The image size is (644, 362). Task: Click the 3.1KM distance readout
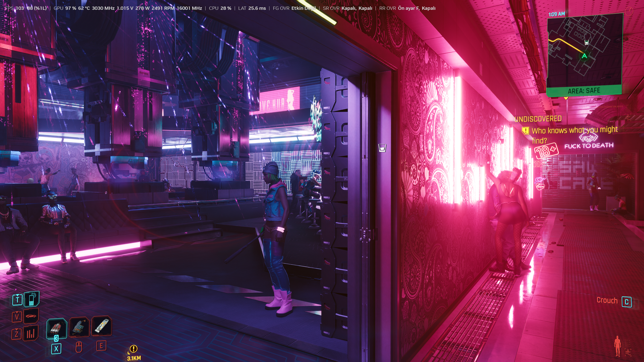pyautogui.click(x=134, y=358)
